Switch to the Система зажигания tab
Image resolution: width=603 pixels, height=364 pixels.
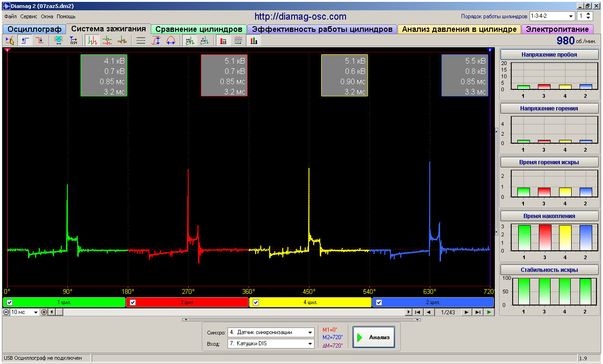point(109,29)
